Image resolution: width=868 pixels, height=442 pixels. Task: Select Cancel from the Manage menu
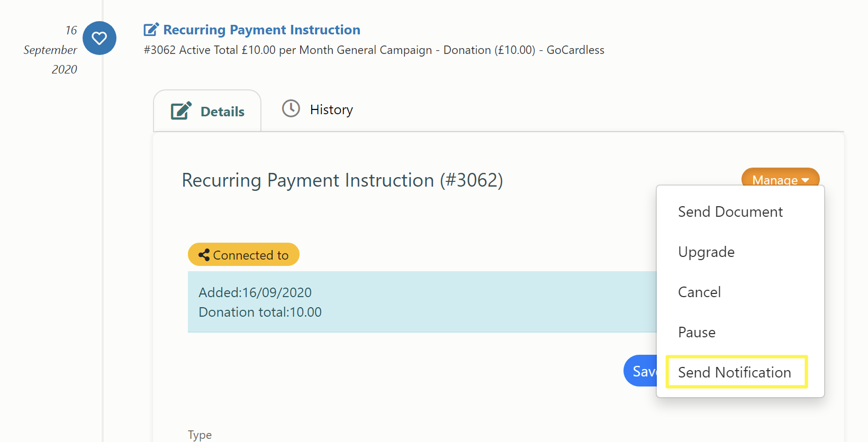(699, 292)
